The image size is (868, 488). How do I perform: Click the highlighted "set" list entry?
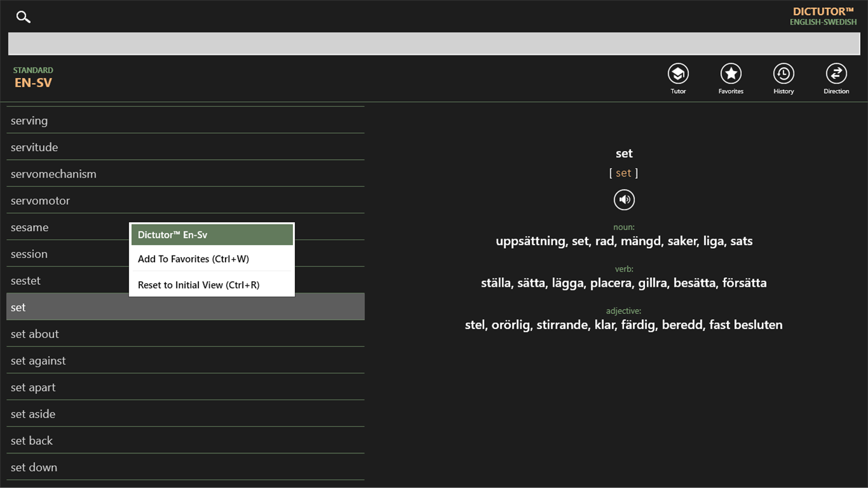coord(186,307)
